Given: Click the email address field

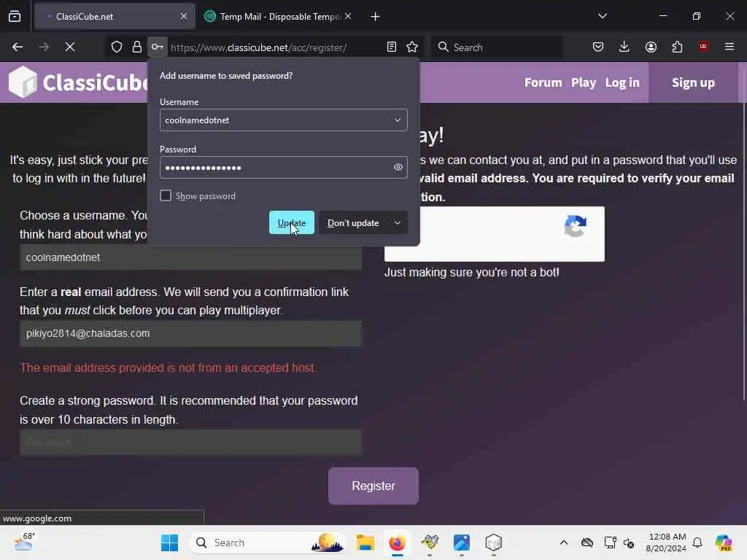Looking at the screenshot, I should pos(190,333).
